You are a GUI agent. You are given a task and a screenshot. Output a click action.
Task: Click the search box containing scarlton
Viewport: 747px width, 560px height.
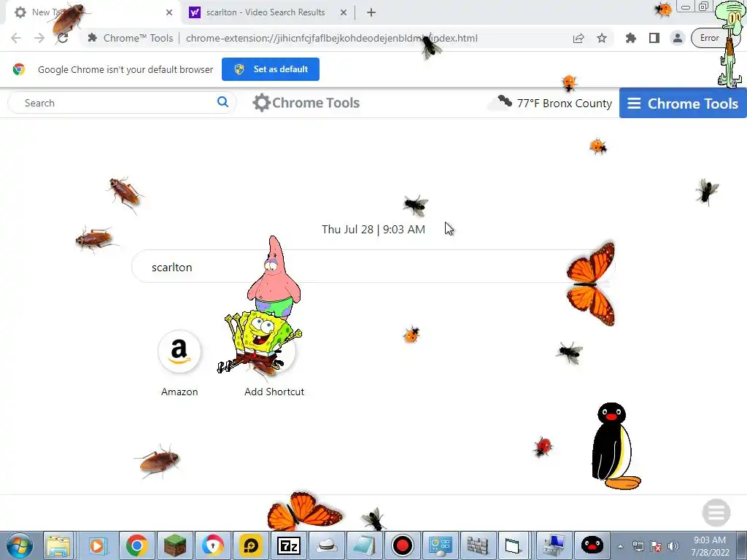[373, 267]
